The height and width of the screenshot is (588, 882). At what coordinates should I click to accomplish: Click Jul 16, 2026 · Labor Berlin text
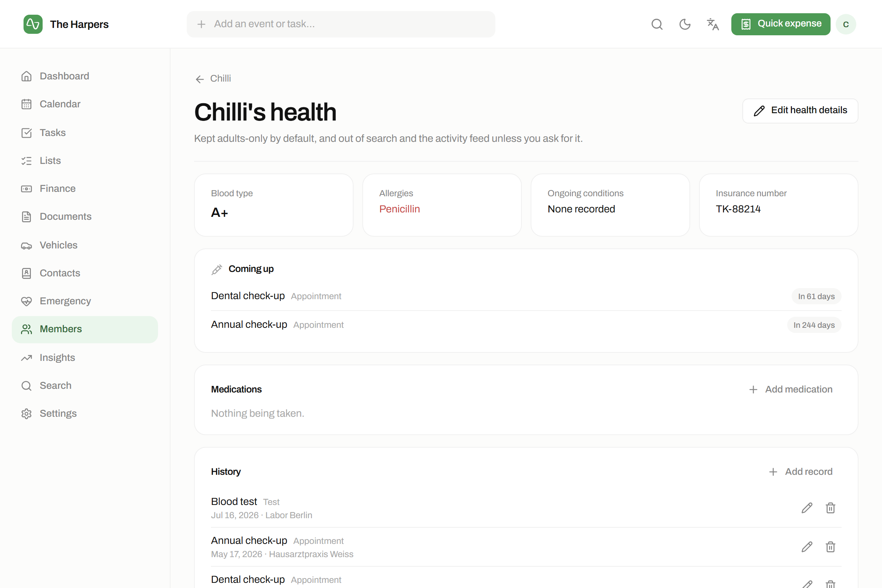point(261,515)
